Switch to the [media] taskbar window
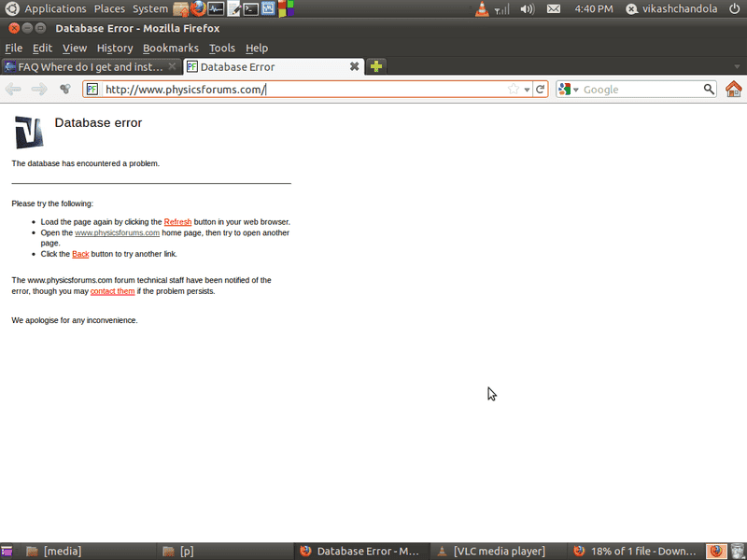The height and width of the screenshot is (560, 747). pyautogui.click(x=88, y=552)
